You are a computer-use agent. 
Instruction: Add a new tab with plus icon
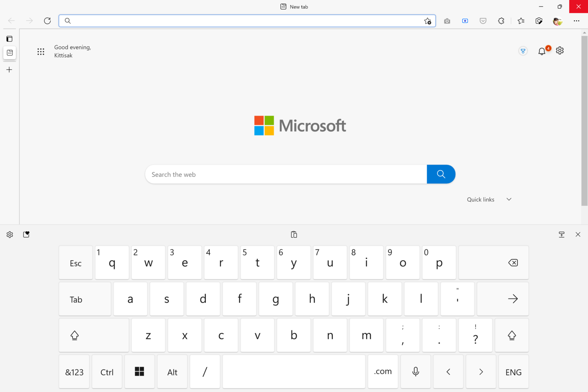[9, 70]
